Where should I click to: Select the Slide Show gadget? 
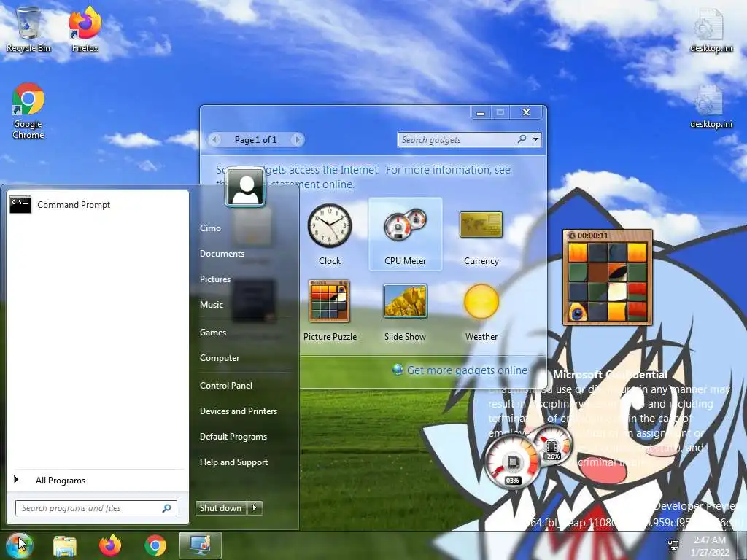tap(406, 311)
